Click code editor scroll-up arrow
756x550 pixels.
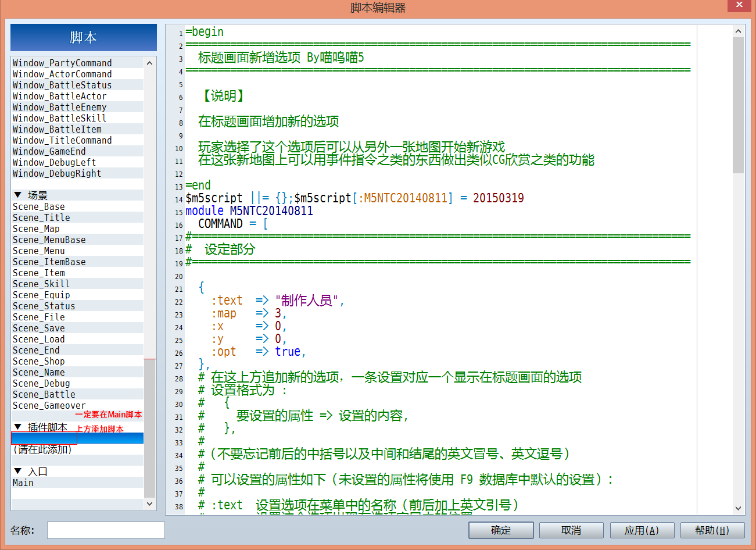click(x=739, y=31)
